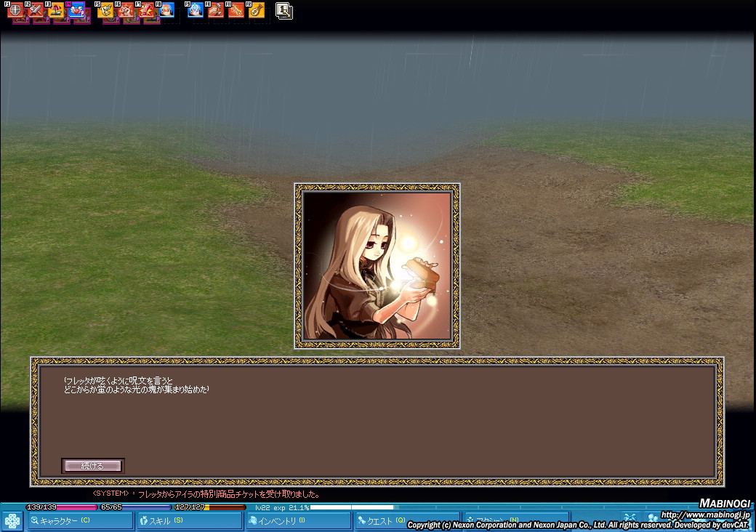Image resolution: width=756 pixels, height=532 pixels.
Task: Click the 続ける continue button
Action: pyautogui.click(x=92, y=465)
